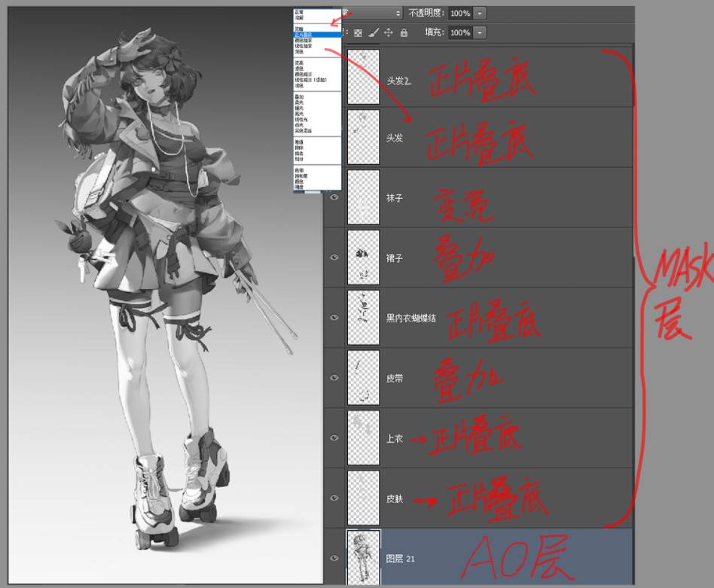Hide the 上衣 layer
Screen dimensions: 714x588
334,438
